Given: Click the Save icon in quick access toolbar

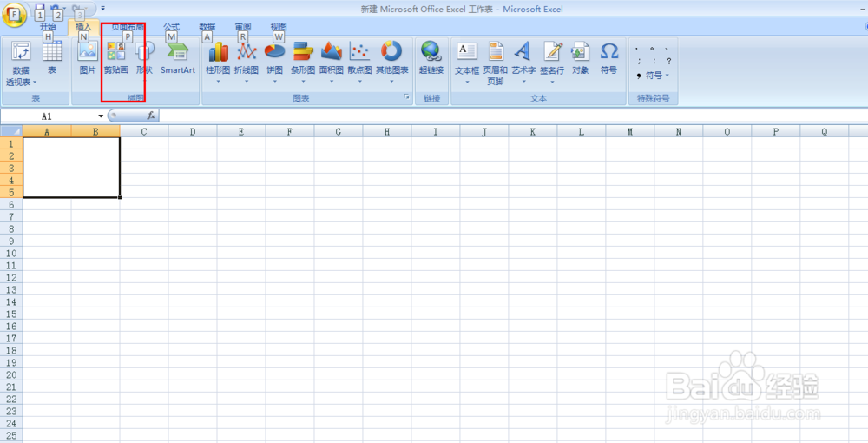Looking at the screenshot, I should click(x=39, y=10).
